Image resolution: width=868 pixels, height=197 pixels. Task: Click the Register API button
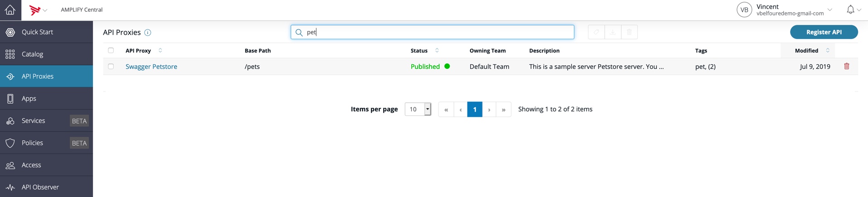coord(824,32)
